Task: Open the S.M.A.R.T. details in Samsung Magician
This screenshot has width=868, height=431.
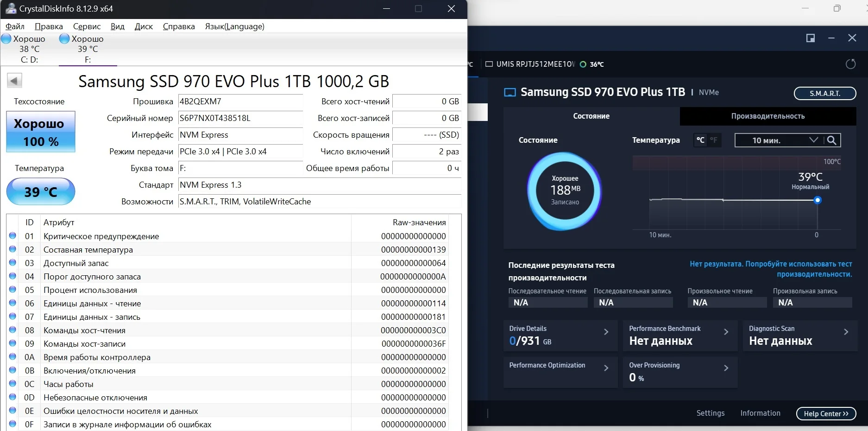Action: click(825, 93)
